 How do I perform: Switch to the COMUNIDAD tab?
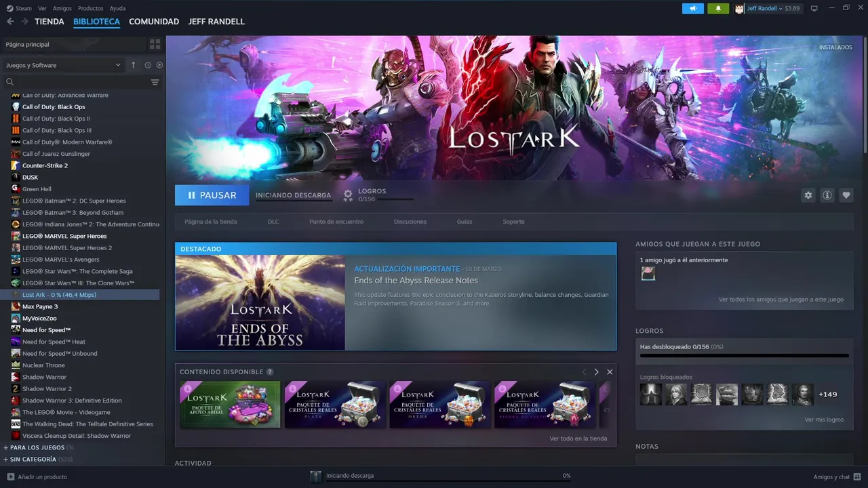(154, 22)
